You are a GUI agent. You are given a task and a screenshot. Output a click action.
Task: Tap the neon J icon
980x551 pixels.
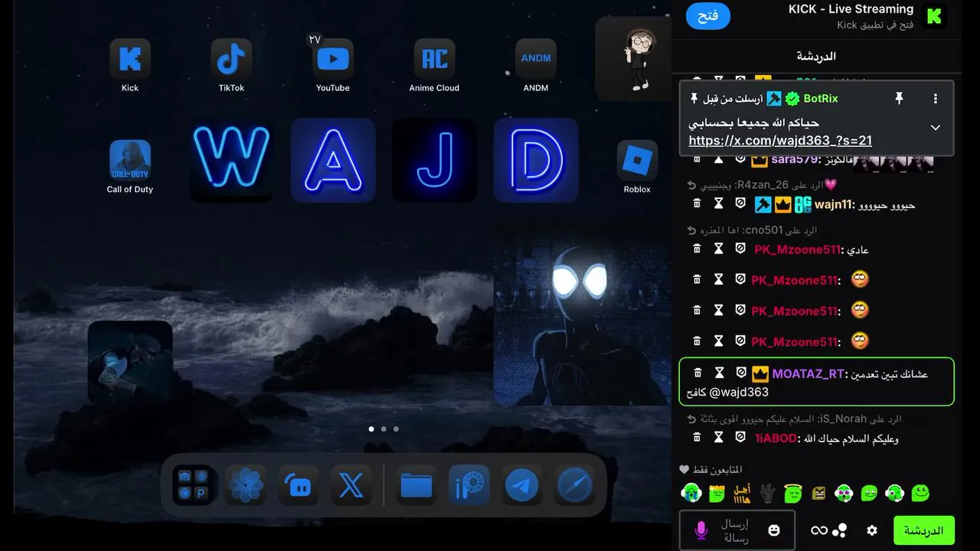coord(434,160)
